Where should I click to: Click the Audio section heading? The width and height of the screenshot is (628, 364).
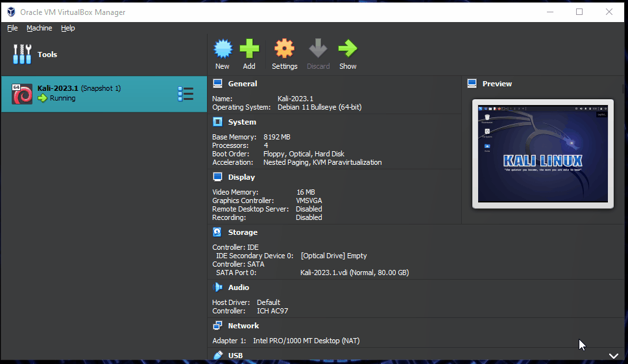[238, 287]
